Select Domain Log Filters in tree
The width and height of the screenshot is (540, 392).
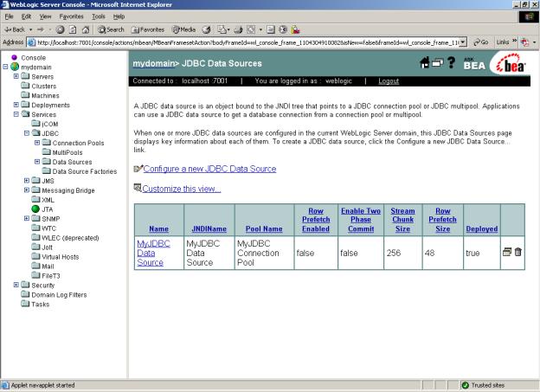click(x=59, y=294)
